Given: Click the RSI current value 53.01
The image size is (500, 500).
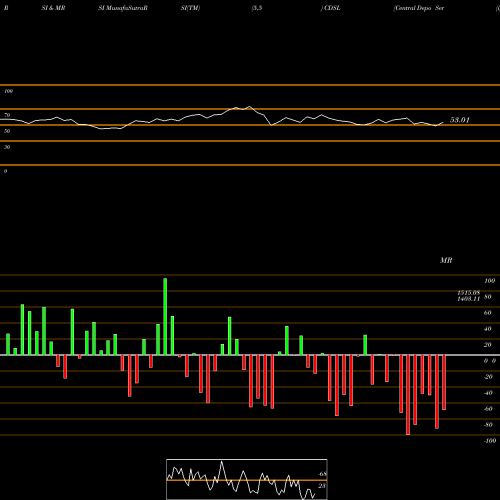Looking at the screenshot, I should [460, 120].
